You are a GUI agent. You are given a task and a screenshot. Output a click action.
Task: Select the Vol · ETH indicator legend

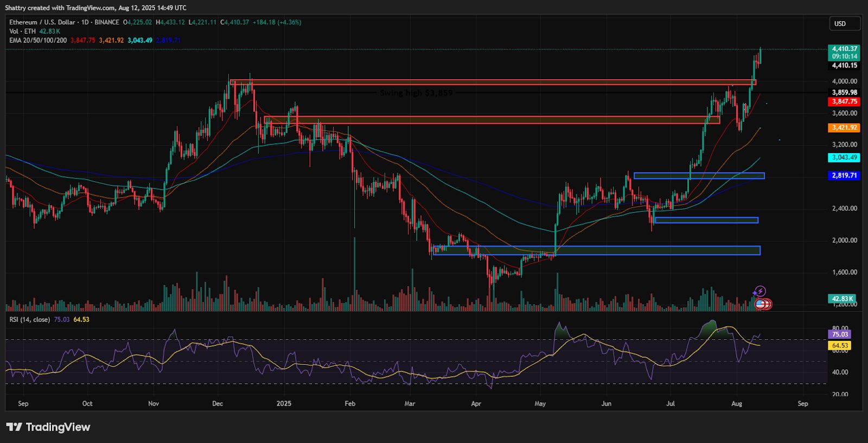[x=23, y=31]
